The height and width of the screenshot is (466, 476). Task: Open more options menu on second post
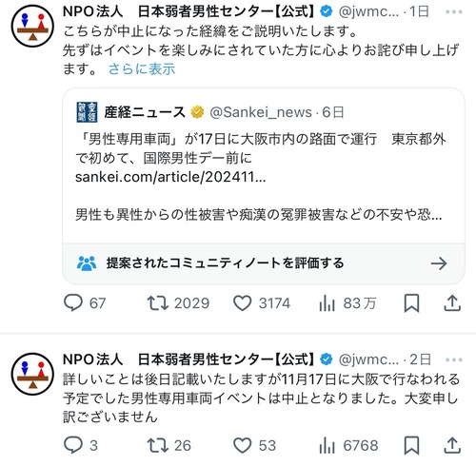click(454, 359)
